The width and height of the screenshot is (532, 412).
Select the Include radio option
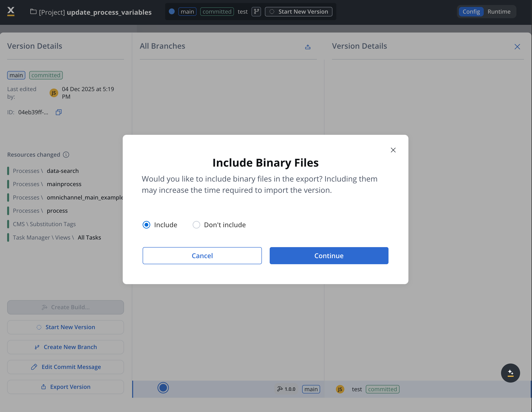coord(146,225)
